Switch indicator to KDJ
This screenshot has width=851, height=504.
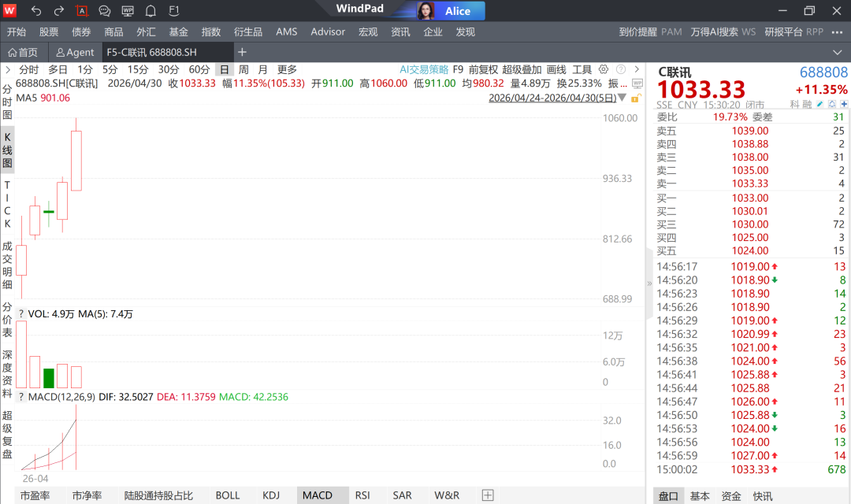[271, 495]
